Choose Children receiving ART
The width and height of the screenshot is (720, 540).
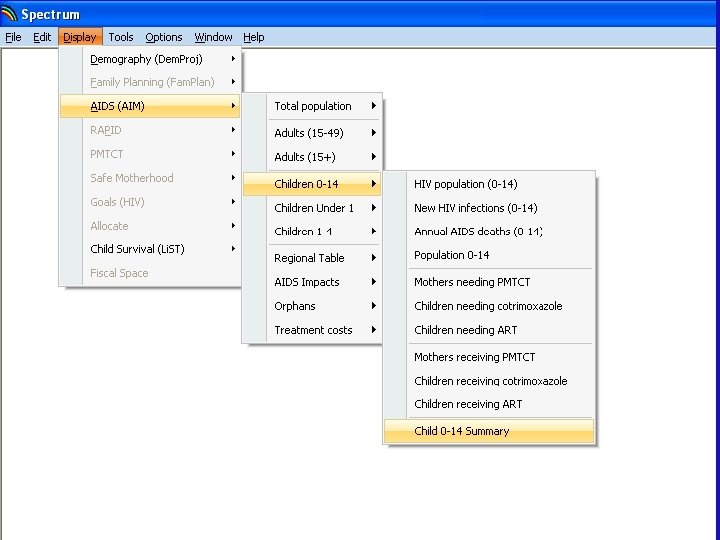[489, 404]
